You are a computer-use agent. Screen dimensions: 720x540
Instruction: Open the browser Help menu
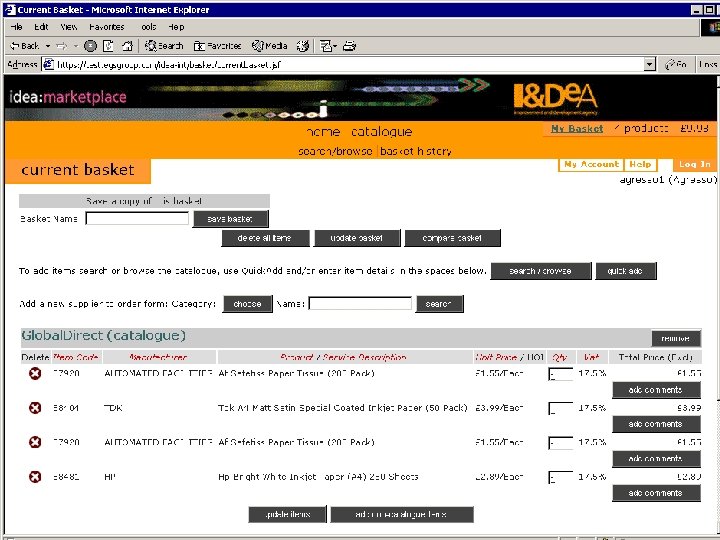coord(176,27)
